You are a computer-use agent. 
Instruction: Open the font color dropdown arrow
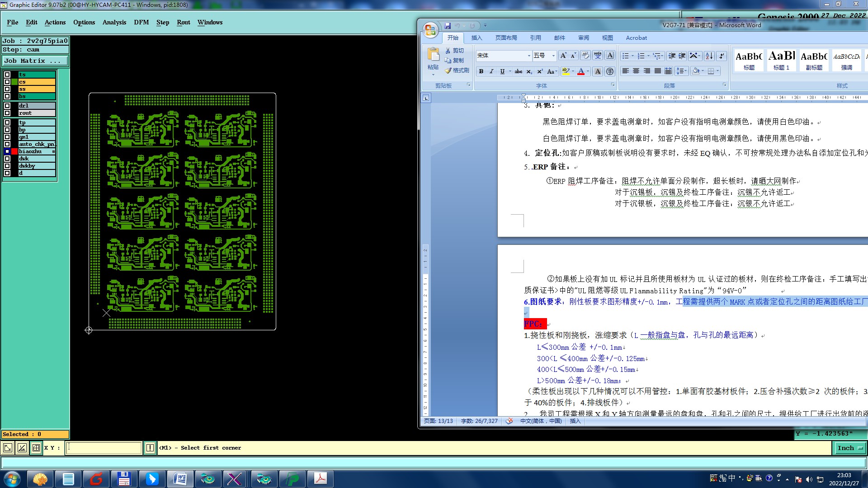pyautogui.click(x=588, y=71)
